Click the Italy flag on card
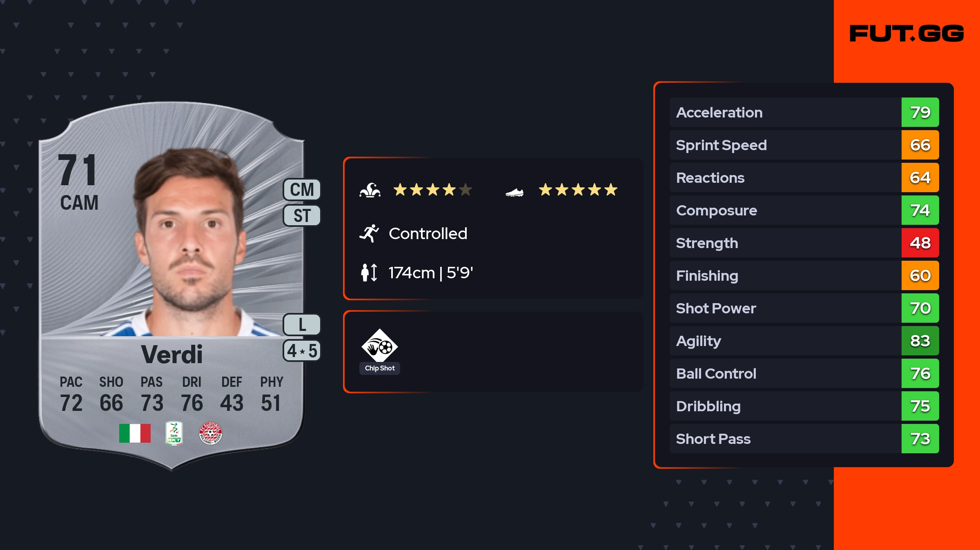 [x=135, y=433]
